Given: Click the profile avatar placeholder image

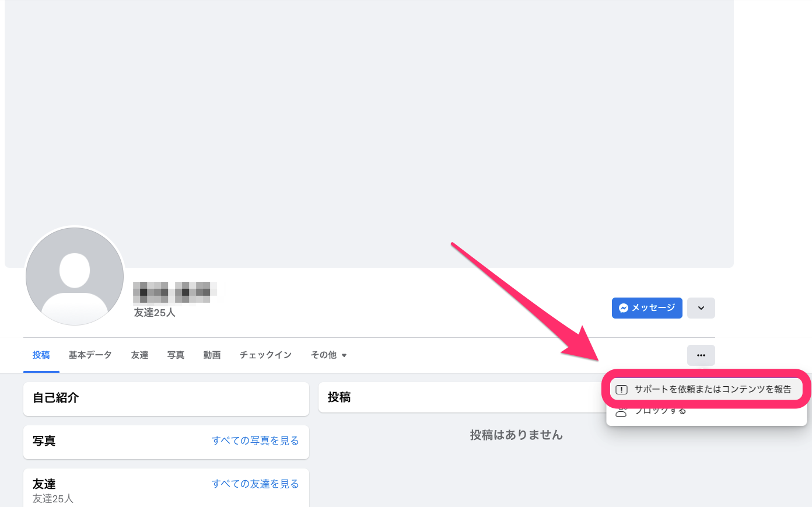Looking at the screenshot, I should click(x=75, y=275).
